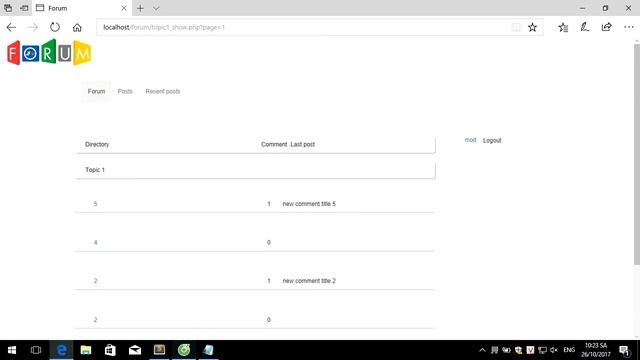Image resolution: width=640 pixels, height=360 pixels.
Task: Open the Forum navigation item
Action: pyautogui.click(x=96, y=91)
